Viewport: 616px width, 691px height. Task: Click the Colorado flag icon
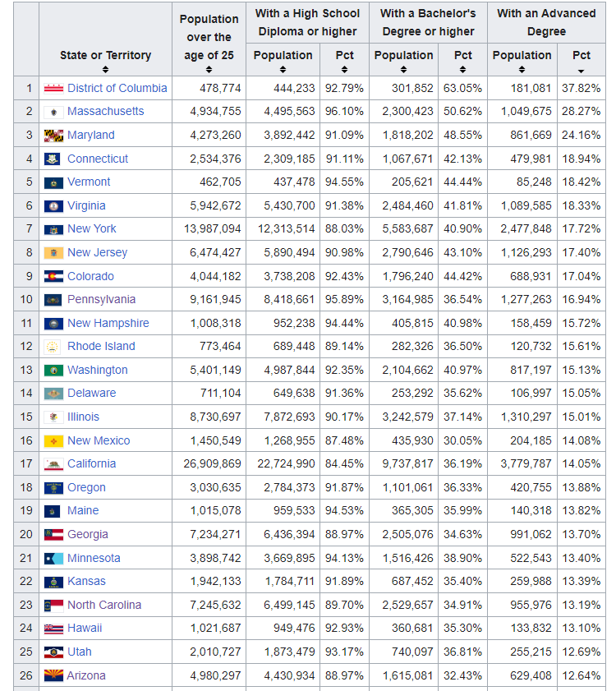53,276
